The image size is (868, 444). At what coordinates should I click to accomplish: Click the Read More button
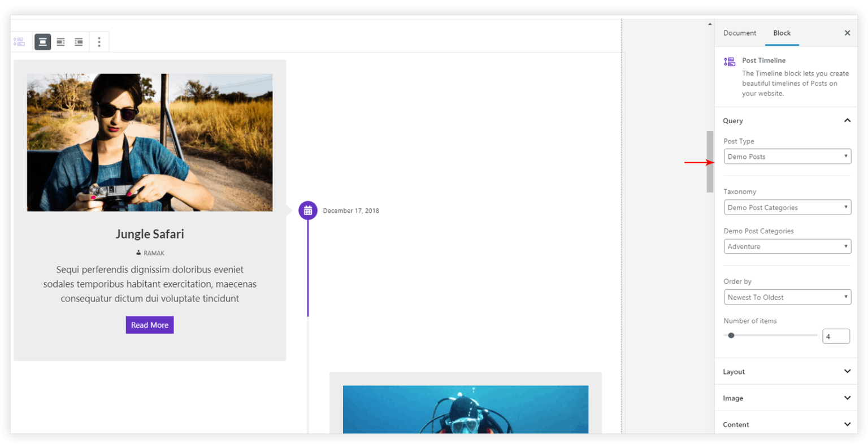(x=150, y=325)
